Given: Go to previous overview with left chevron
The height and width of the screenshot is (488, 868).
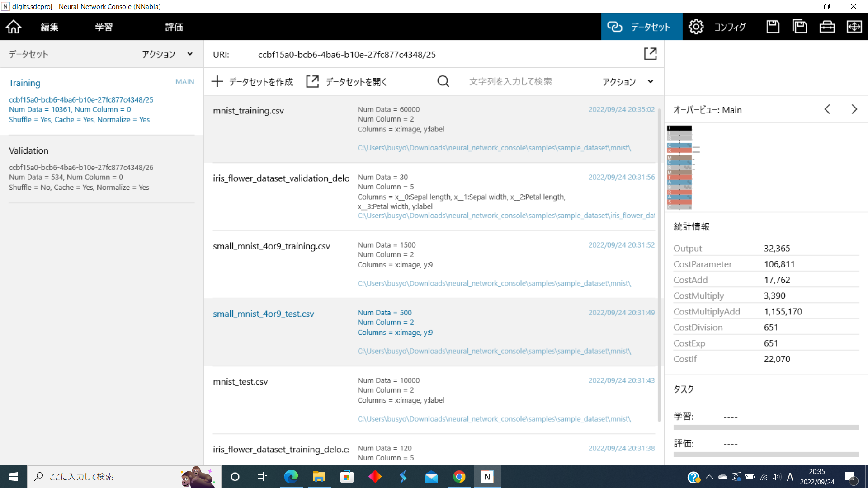Looking at the screenshot, I should 827,109.
